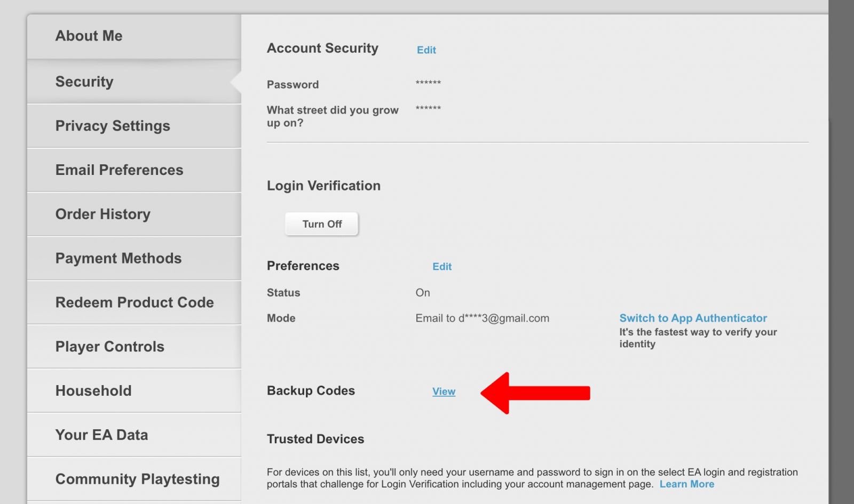
Task: Click the page's vertical scrollbar
Action: 841,252
